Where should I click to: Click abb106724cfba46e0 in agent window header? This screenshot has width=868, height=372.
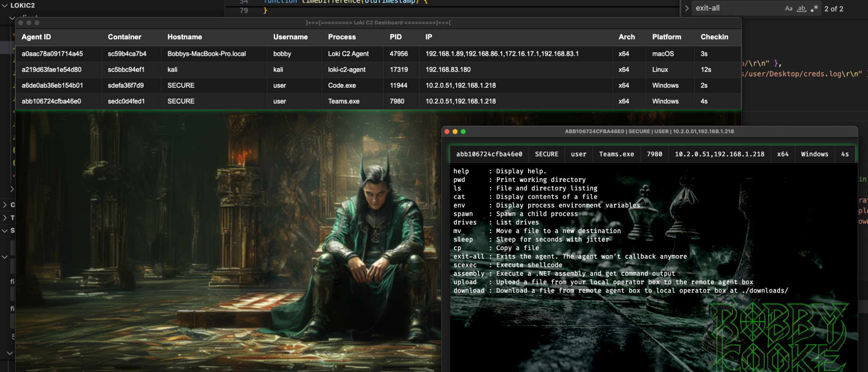click(x=489, y=154)
